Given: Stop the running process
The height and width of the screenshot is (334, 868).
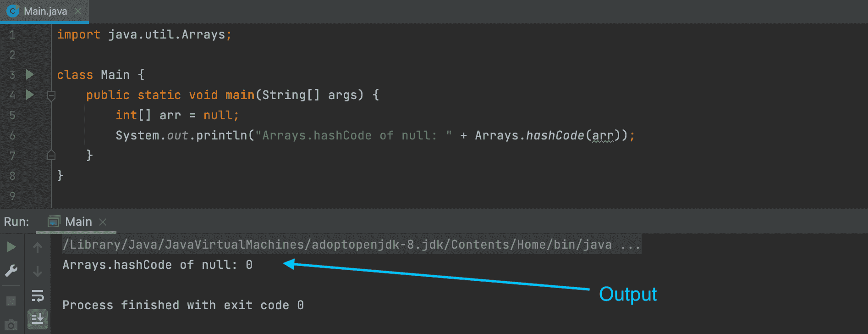Looking at the screenshot, I should tap(11, 301).
